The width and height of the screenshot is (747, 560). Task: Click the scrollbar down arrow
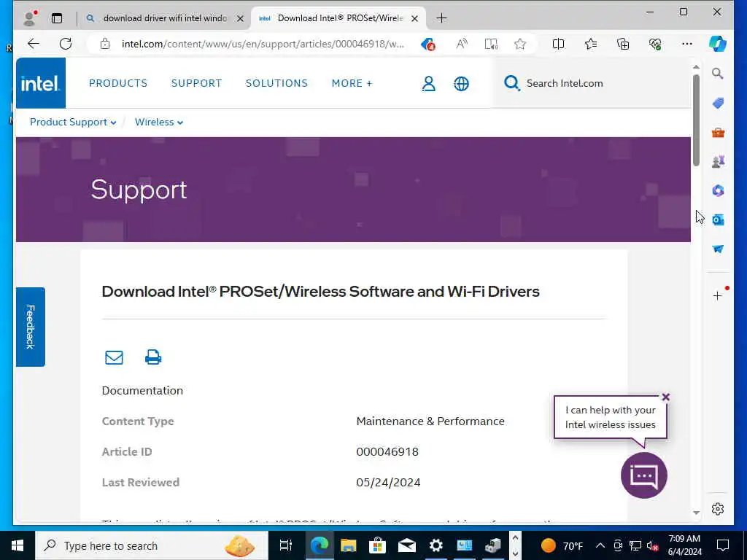tap(696, 513)
